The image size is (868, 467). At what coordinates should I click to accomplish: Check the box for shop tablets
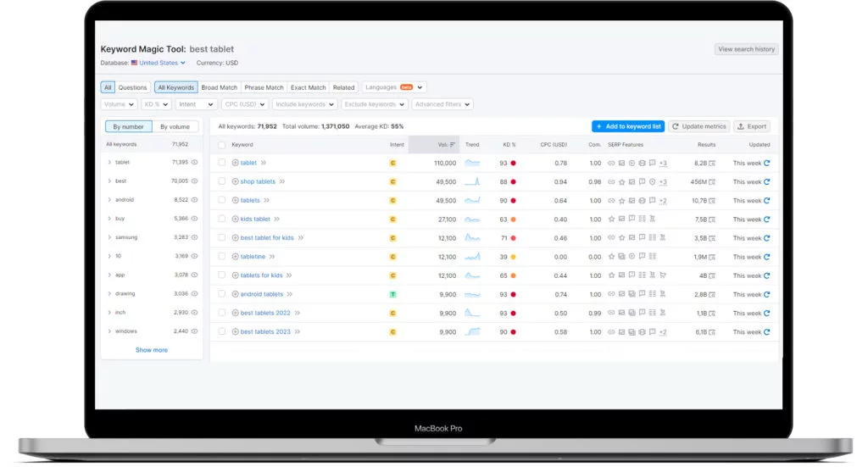pyautogui.click(x=221, y=181)
